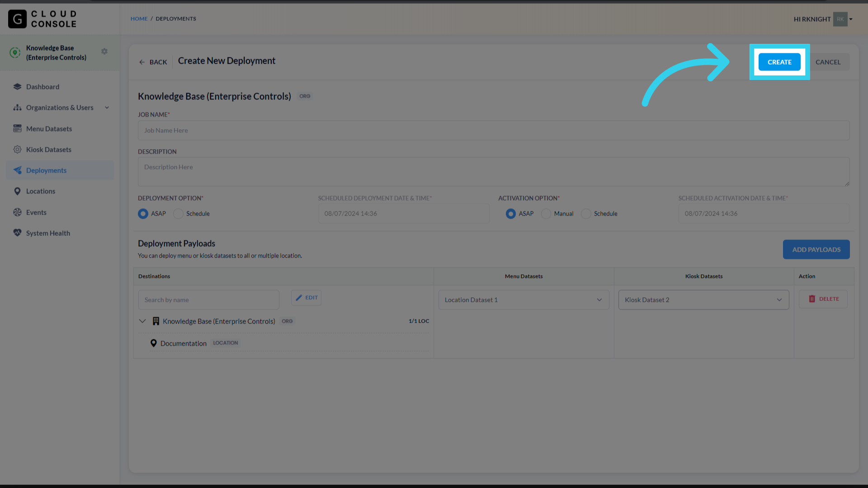This screenshot has width=868, height=488.
Task: Click the Edit destinations button
Action: 306,298
